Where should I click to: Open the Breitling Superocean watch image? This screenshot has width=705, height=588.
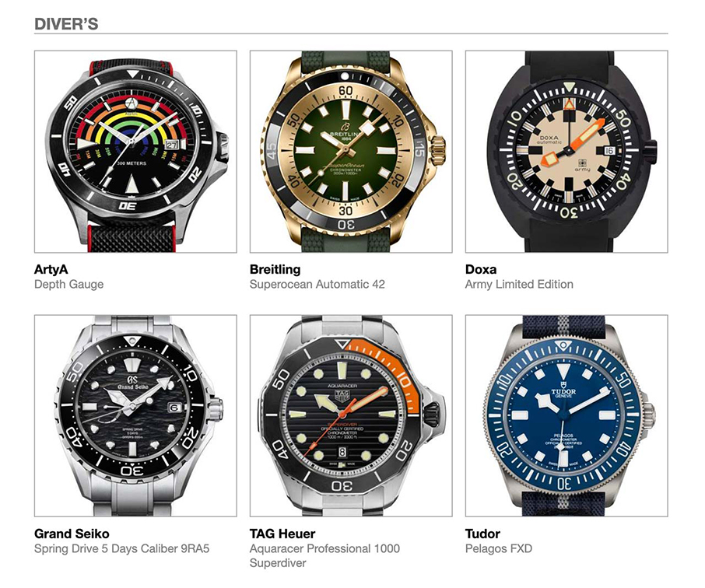pos(351,152)
